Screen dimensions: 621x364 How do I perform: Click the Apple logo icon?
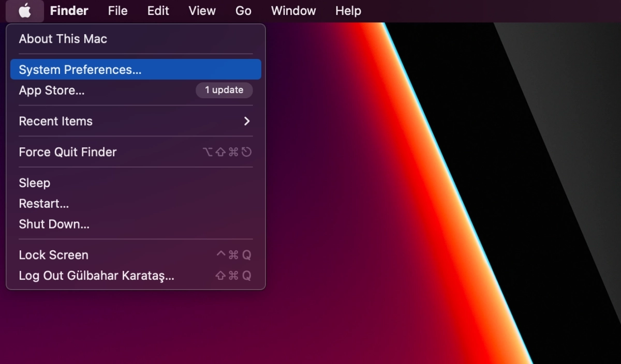click(24, 11)
